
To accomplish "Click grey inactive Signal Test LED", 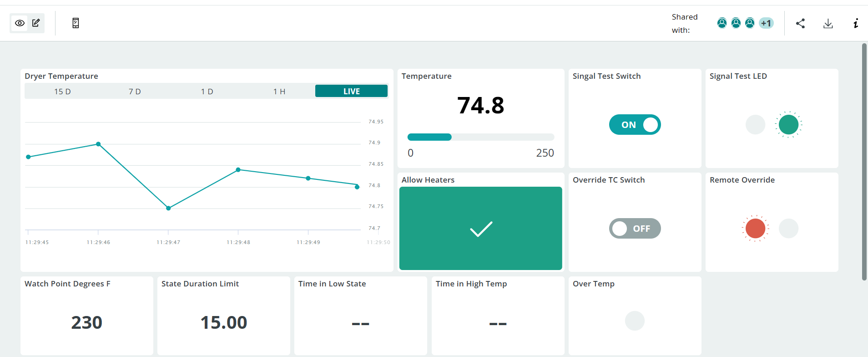I will coord(755,125).
